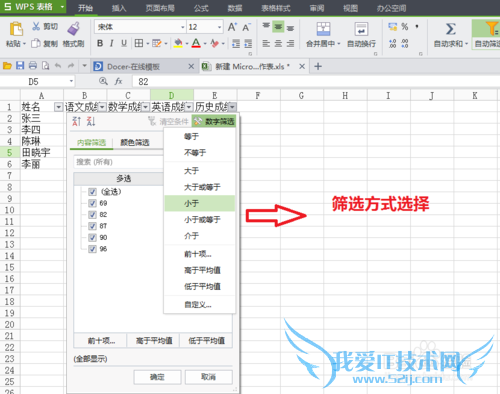
Task: Toggle bold formatting B button
Action: (100, 43)
